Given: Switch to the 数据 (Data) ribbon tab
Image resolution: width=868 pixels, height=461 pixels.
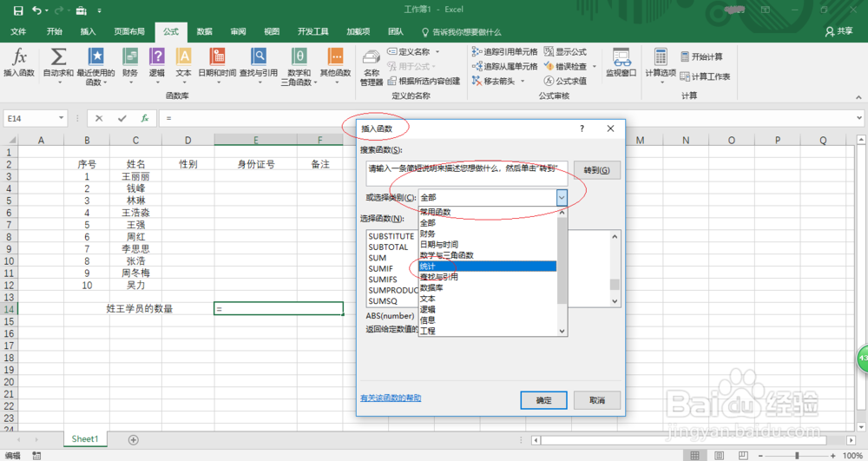Looking at the screenshot, I should (204, 31).
